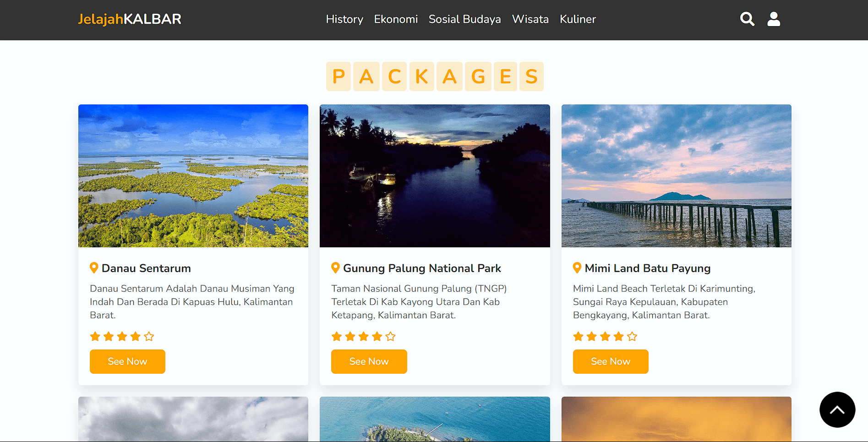Viewport: 868px width, 442px height.
Task: Navigate to Wisata page
Action: tap(530, 19)
